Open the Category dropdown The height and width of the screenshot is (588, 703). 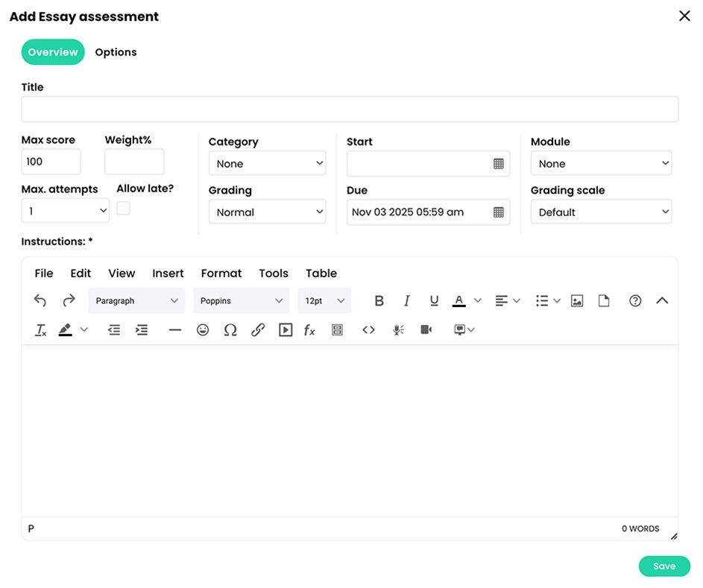click(267, 163)
